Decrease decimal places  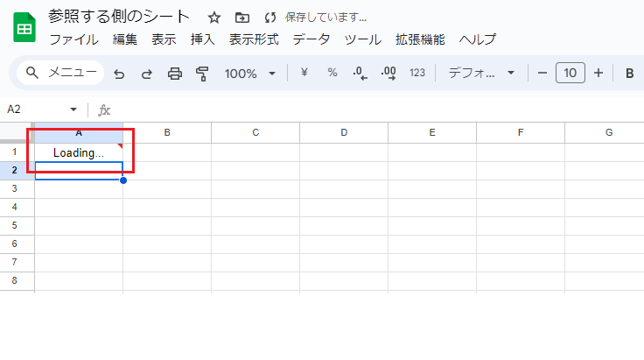click(360, 74)
